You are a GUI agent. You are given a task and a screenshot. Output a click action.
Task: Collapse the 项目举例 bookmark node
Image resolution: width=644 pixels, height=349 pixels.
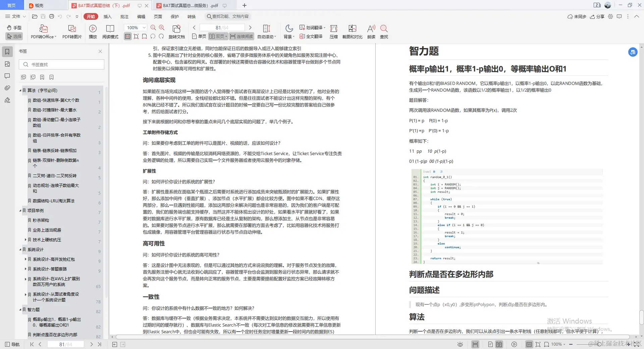(20, 211)
